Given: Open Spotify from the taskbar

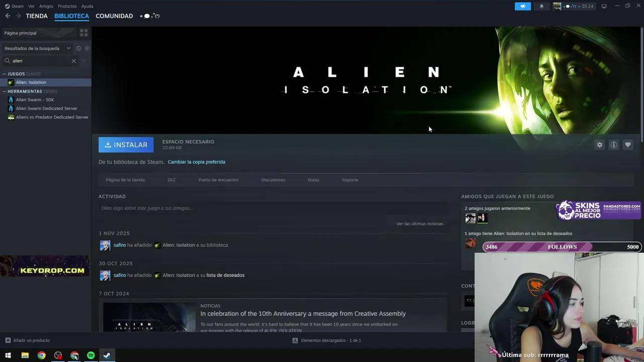Looking at the screenshot, I should click(91, 355).
